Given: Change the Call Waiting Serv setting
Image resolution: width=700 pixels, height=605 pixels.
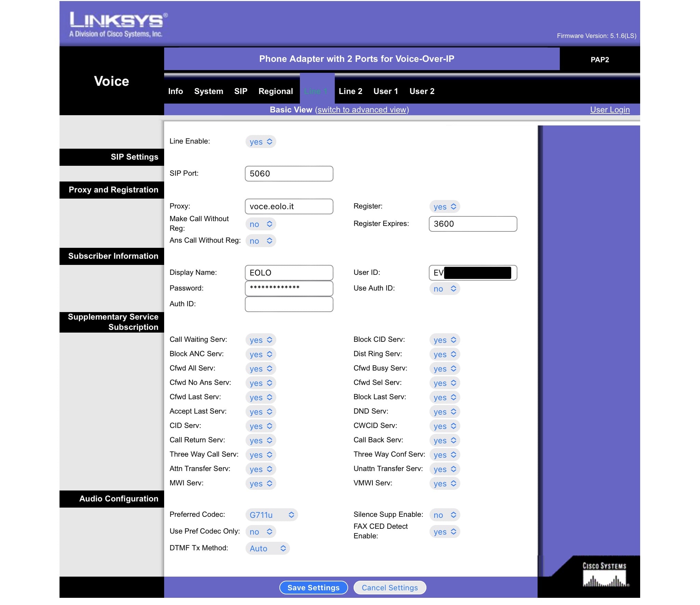Looking at the screenshot, I should [x=261, y=340].
